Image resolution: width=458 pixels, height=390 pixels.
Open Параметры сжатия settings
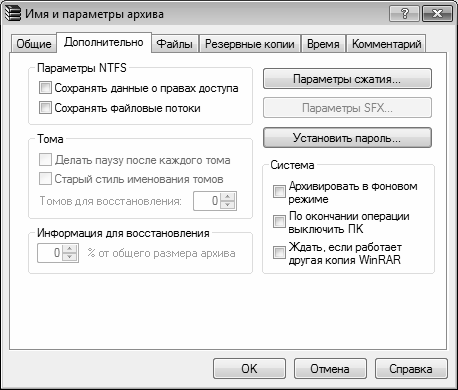coord(347,79)
